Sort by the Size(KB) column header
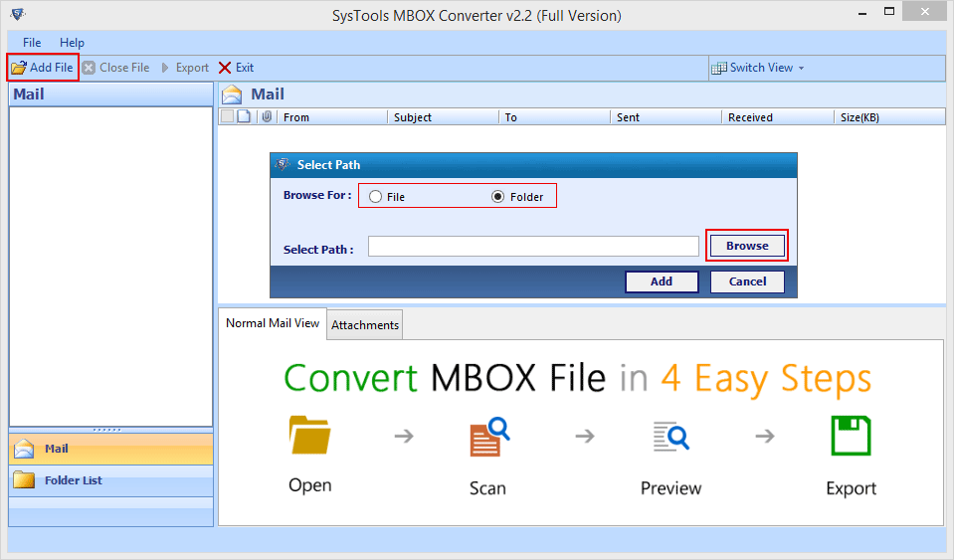Screen dimensions: 954x560 889,117
